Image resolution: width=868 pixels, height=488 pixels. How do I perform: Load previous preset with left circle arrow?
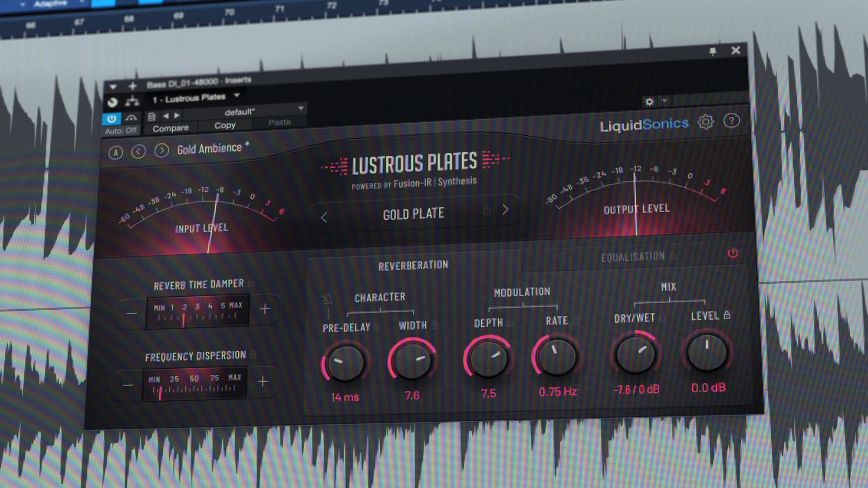click(138, 151)
